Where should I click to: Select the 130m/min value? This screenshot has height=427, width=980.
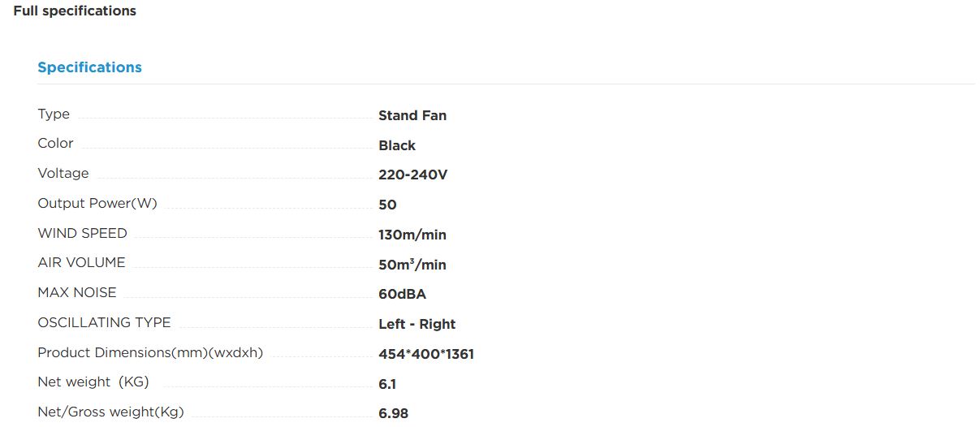412,235
